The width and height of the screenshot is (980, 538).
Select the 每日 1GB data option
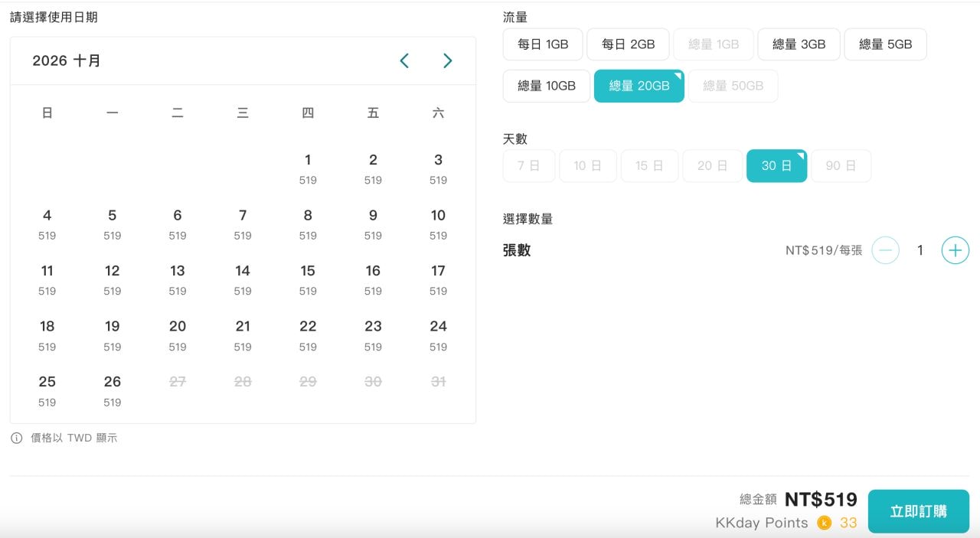[x=543, y=44]
